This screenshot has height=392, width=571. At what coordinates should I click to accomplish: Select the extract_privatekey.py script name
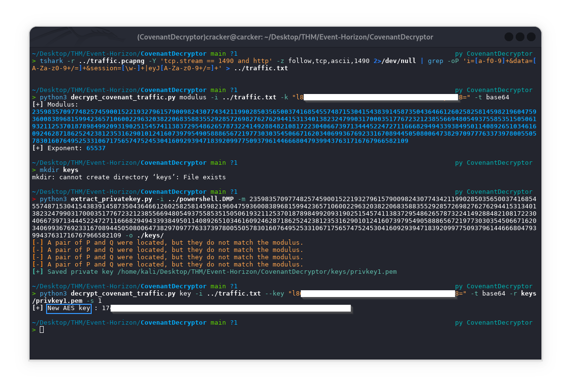click(x=110, y=199)
